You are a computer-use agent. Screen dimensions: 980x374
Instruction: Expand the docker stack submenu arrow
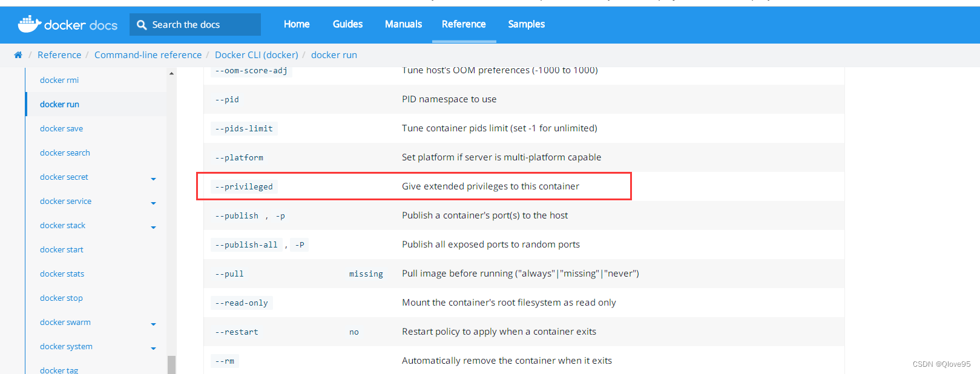(153, 228)
